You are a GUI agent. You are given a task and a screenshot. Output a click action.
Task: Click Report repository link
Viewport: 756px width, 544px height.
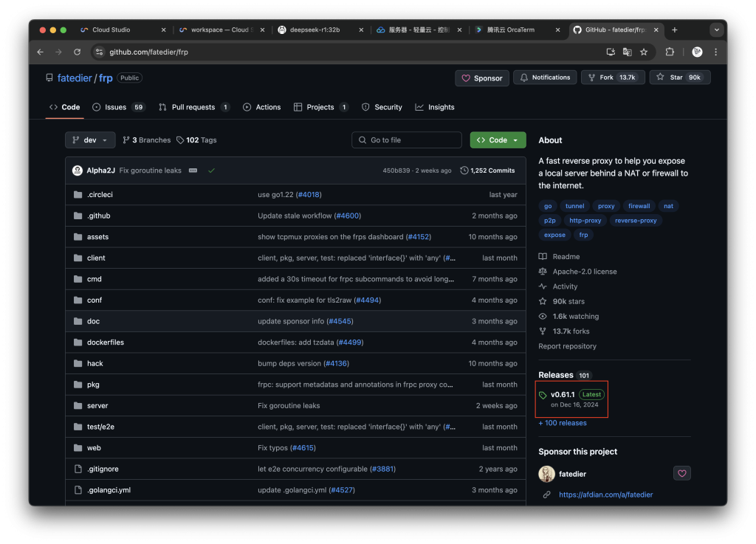coord(567,346)
